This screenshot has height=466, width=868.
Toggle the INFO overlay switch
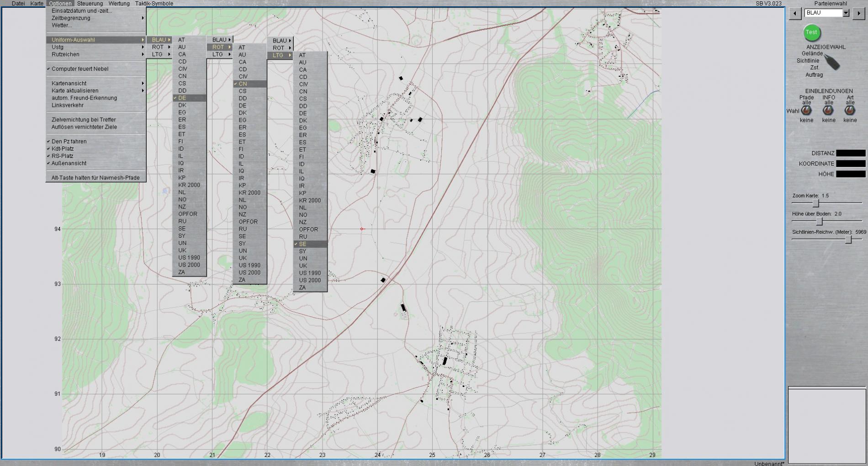pos(828,110)
